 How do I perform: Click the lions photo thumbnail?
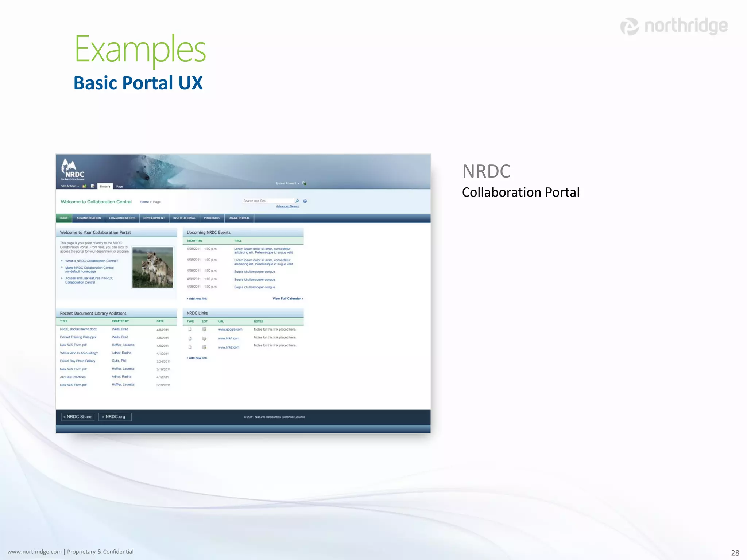click(x=152, y=268)
